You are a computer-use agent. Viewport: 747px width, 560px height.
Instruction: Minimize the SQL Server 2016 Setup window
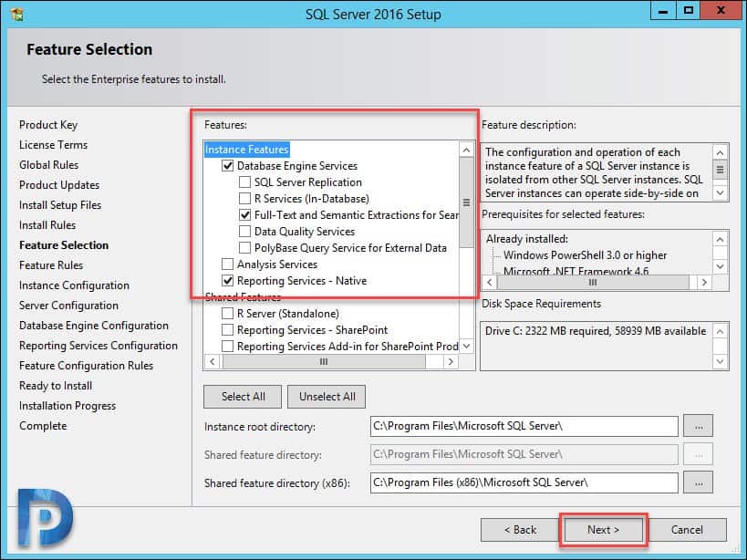[663, 11]
